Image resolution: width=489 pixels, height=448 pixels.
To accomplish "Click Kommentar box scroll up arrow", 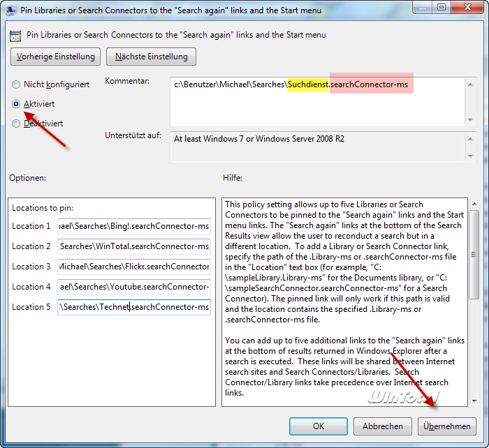I will 470,84.
